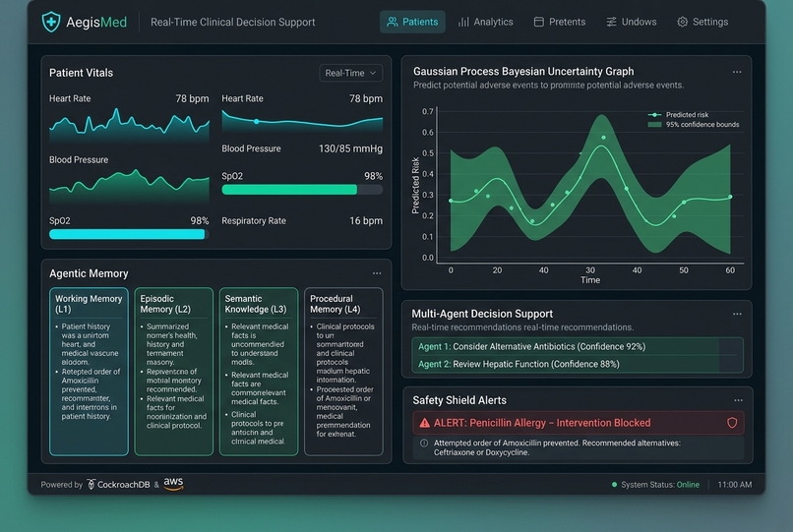
Task: Select the Procedural Memory (L4) card
Action: click(x=343, y=372)
